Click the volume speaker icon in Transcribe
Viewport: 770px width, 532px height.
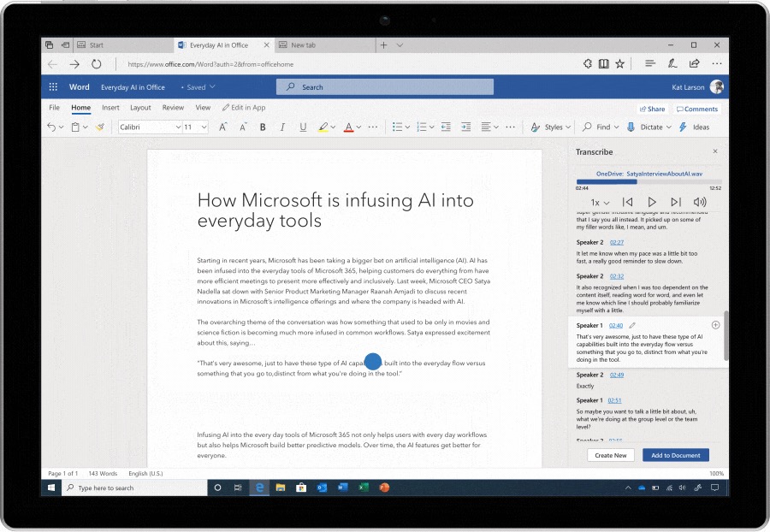coord(700,202)
